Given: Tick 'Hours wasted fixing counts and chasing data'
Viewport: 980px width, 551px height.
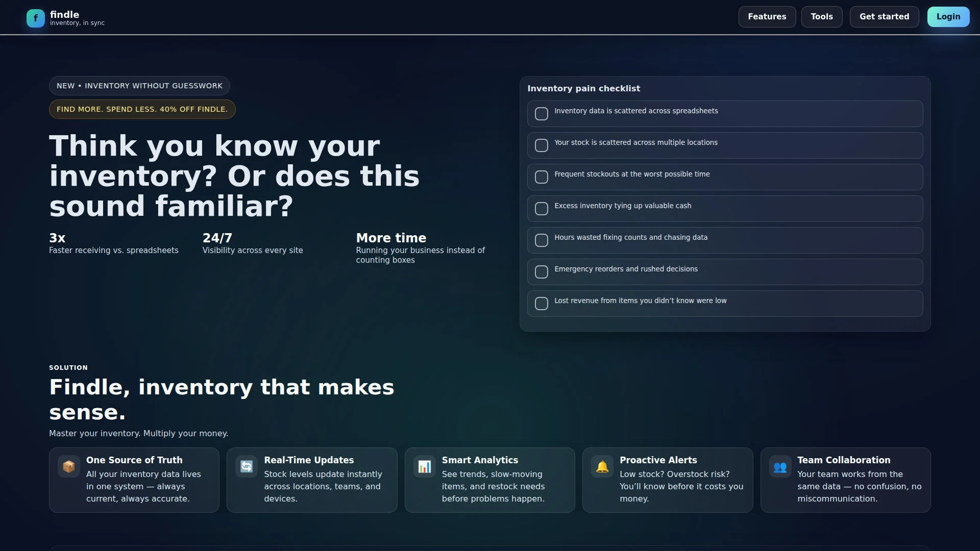Looking at the screenshot, I should click(542, 240).
